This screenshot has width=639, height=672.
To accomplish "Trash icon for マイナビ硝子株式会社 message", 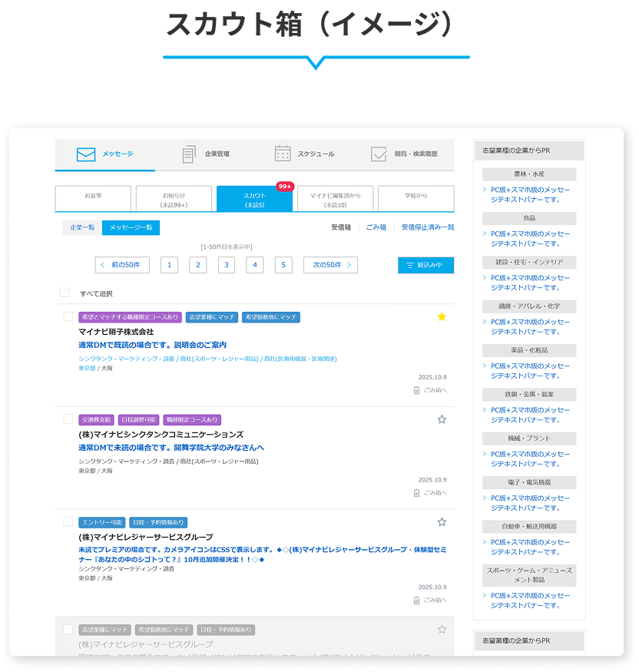I will (x=416, y=390).
